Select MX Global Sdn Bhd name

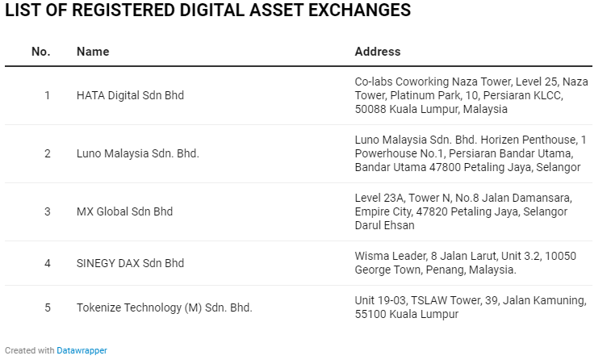[x=124, y=211]
